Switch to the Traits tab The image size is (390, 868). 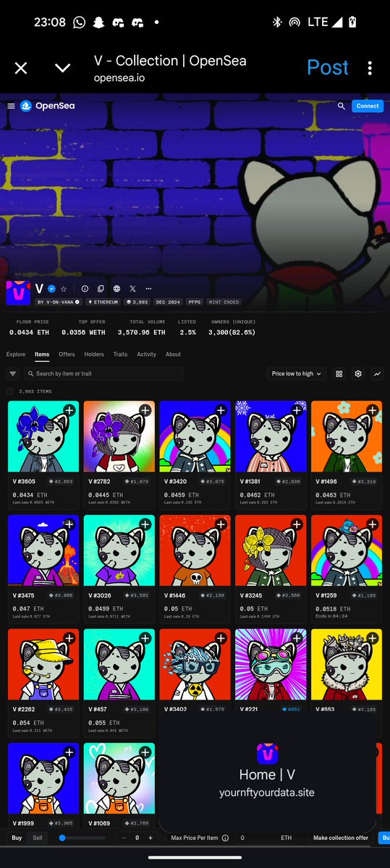click(x=120, y=354)
